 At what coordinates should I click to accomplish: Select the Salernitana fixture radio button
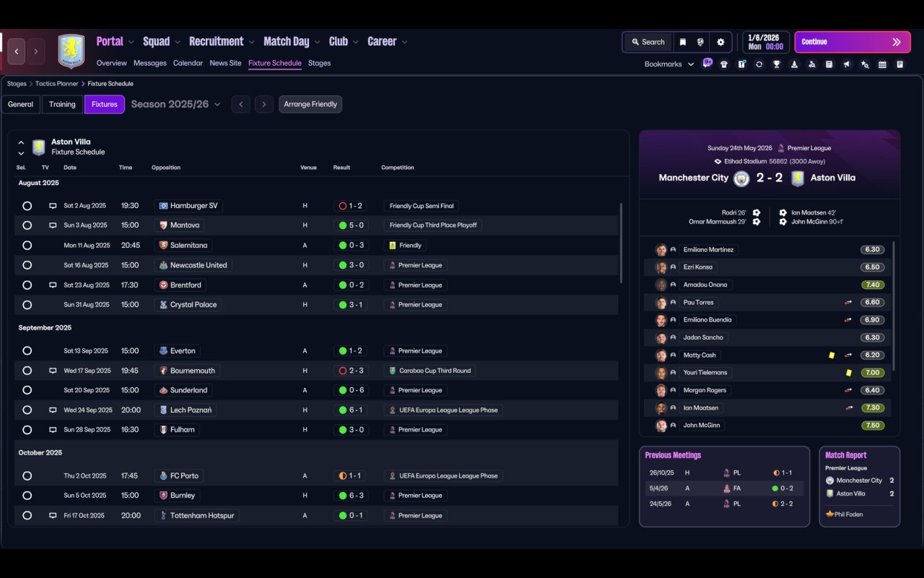click(x=27, y=246)
